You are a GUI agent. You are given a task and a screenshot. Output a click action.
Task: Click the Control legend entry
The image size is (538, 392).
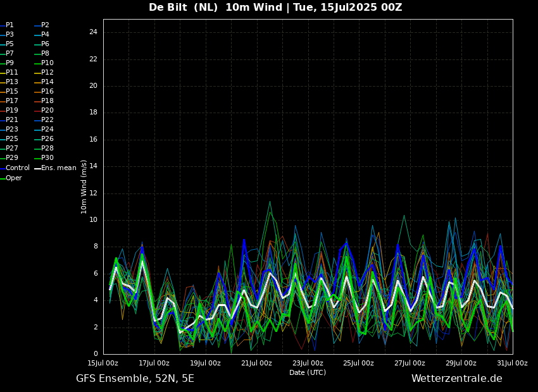click(15, 168)
